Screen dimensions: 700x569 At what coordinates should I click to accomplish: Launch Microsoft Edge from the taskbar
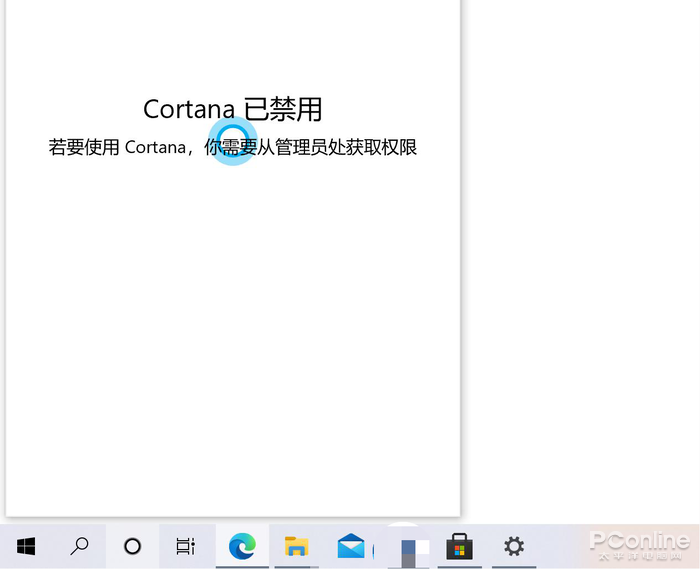(242, 546)
